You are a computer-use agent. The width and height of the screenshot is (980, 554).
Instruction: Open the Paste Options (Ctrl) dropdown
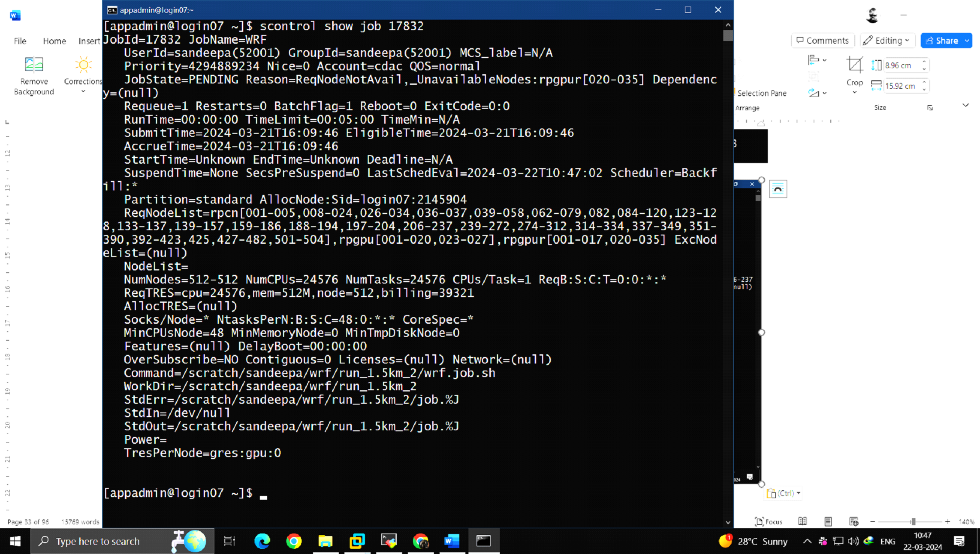(784, 493)
